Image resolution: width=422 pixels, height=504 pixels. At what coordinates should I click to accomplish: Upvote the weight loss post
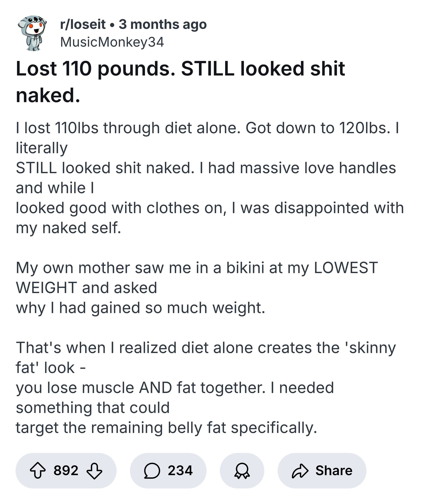point(38,471)
